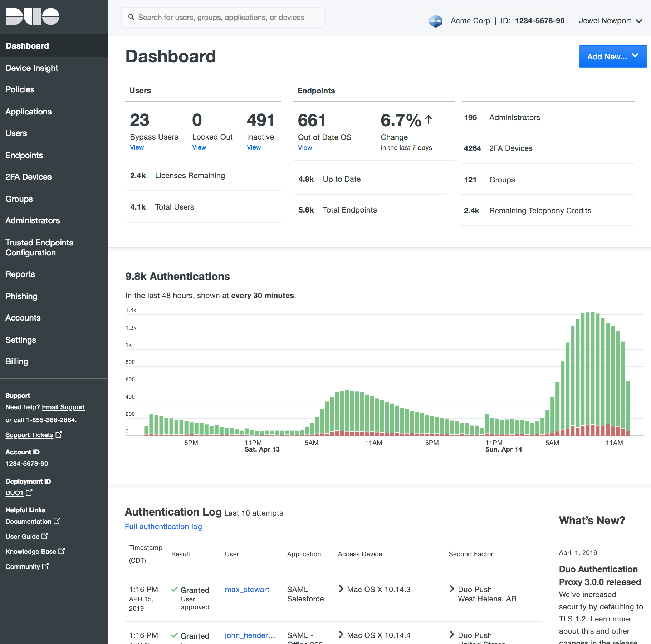Expand Duo Push West Helena second factor
The height and width of the screenshot is (644, 651).
[x=452, y=589]
